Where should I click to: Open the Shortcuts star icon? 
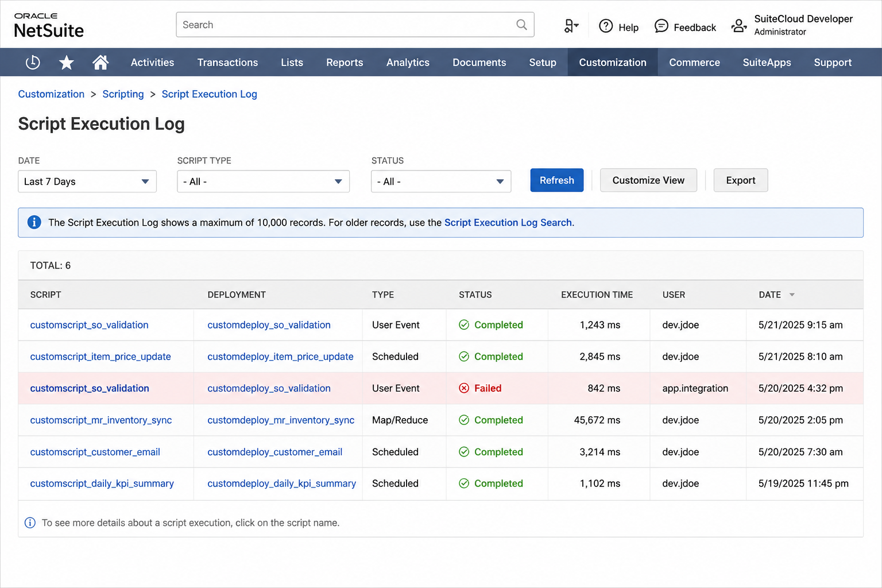tap(67, 62)
